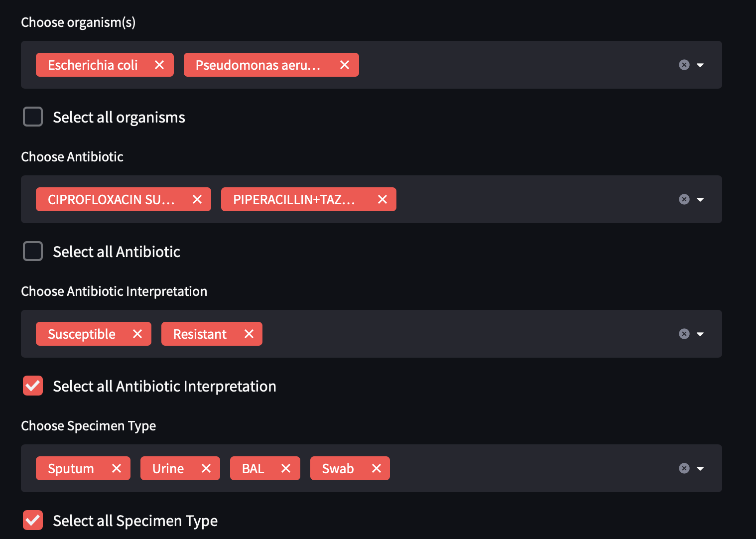The image size is (756, 539).
Task: Remove the PIPERACILLIN+TAZ antibiotic tag
Action: click(x=382, y=199)
